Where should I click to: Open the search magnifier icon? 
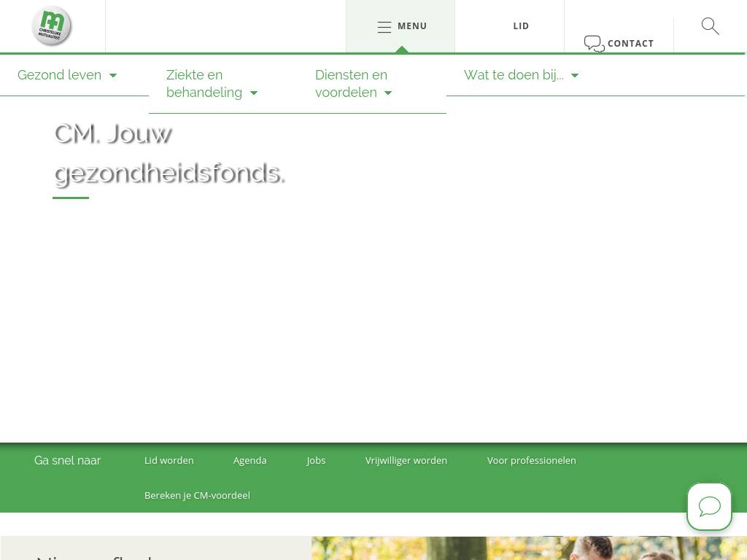point(710,26)
